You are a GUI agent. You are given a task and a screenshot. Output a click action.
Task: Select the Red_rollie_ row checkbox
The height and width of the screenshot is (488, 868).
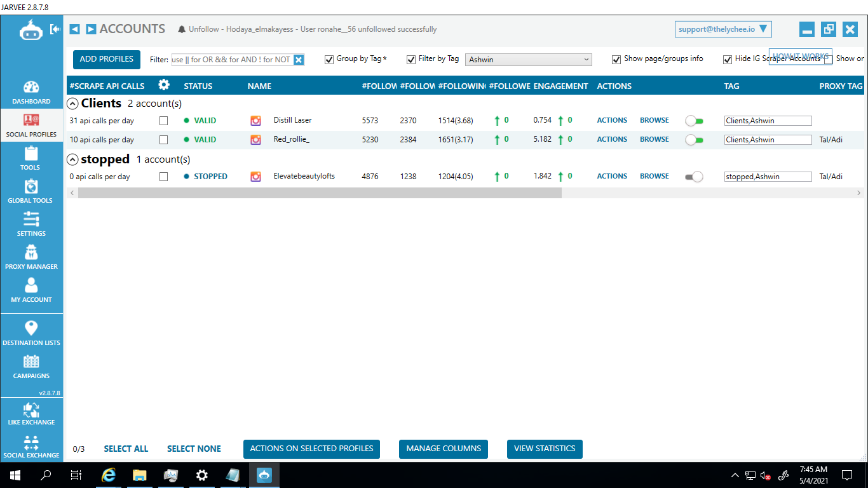pos(163,140)
